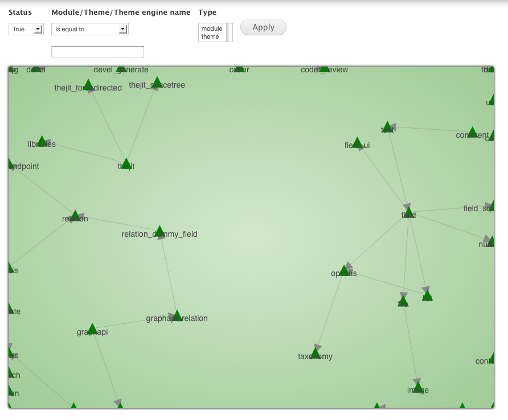Image resolution: width=508 pixels, height=420 pixels.
Task: Click the module name text field
Action: (x=97, y=52)
